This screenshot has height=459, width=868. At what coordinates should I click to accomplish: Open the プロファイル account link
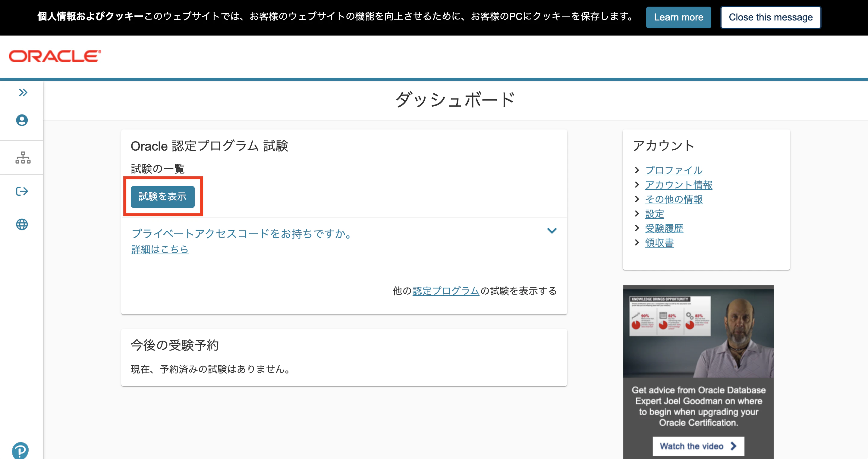point(674,170)
